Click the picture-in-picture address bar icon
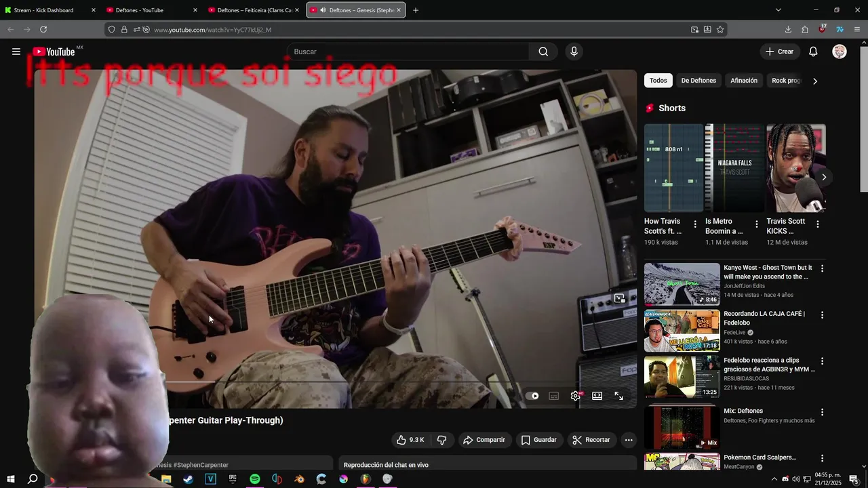This screenshot has height=488, width=868. tap(694, 29)
